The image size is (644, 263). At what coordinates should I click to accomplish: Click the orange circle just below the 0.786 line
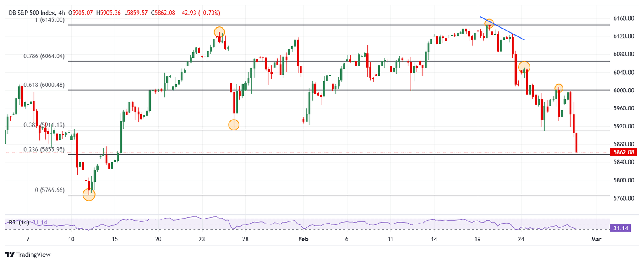(x=524, y=67)
